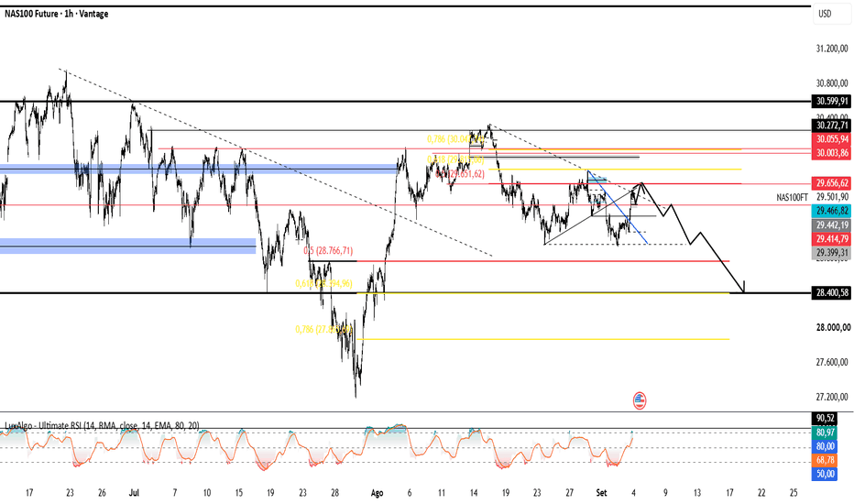This screenshot has width=854, height=504.
Task: Click the black 30.599,91 price level label
Action: click(x=831, y=102)
